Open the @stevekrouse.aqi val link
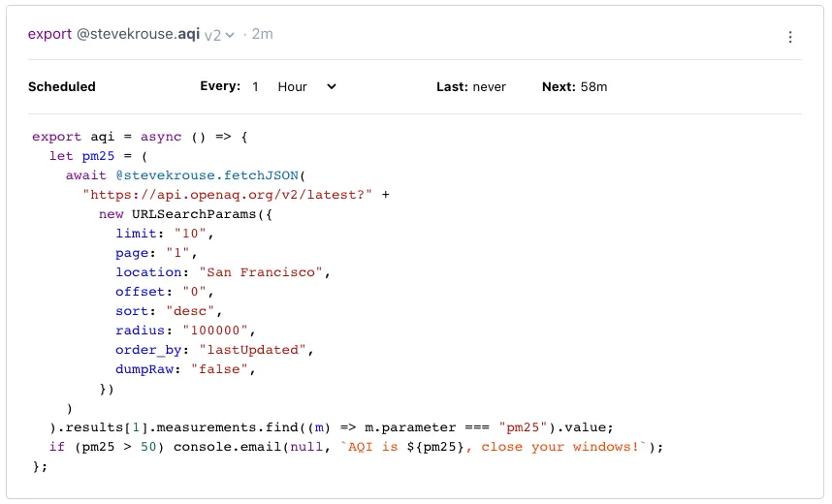 click(139, 34)
